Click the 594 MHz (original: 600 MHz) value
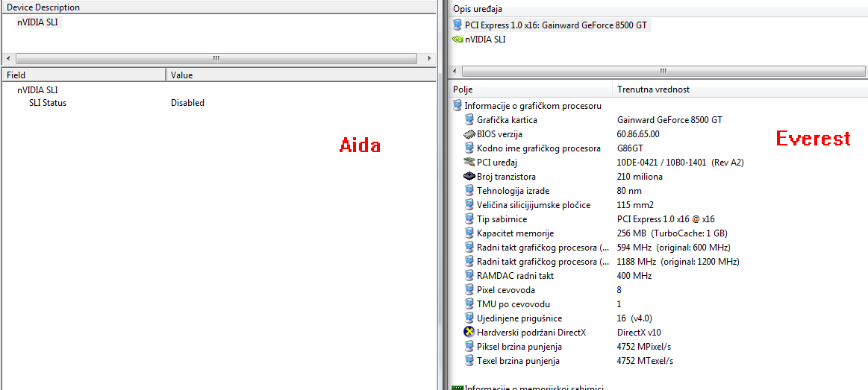 click(673, 248)
